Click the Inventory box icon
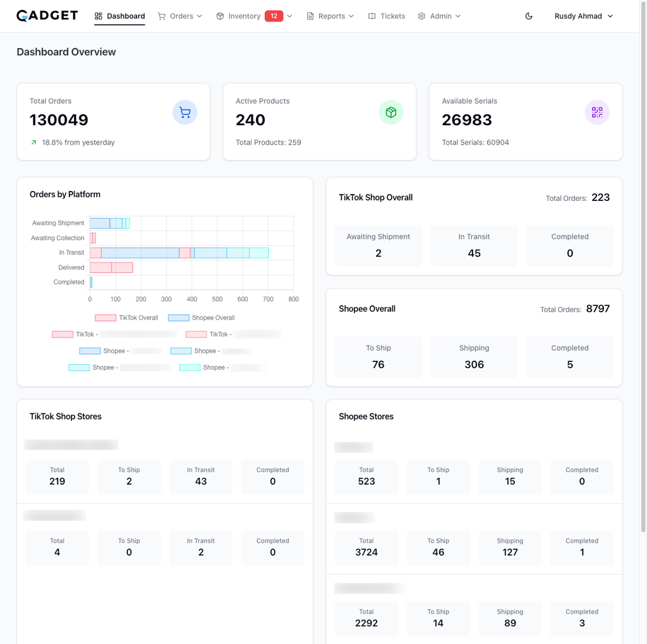 click(x=220, y=16)
